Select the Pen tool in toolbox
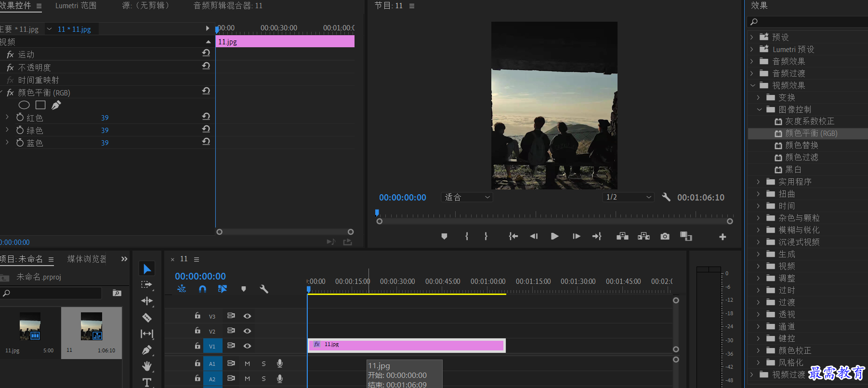 pos(147,350)
